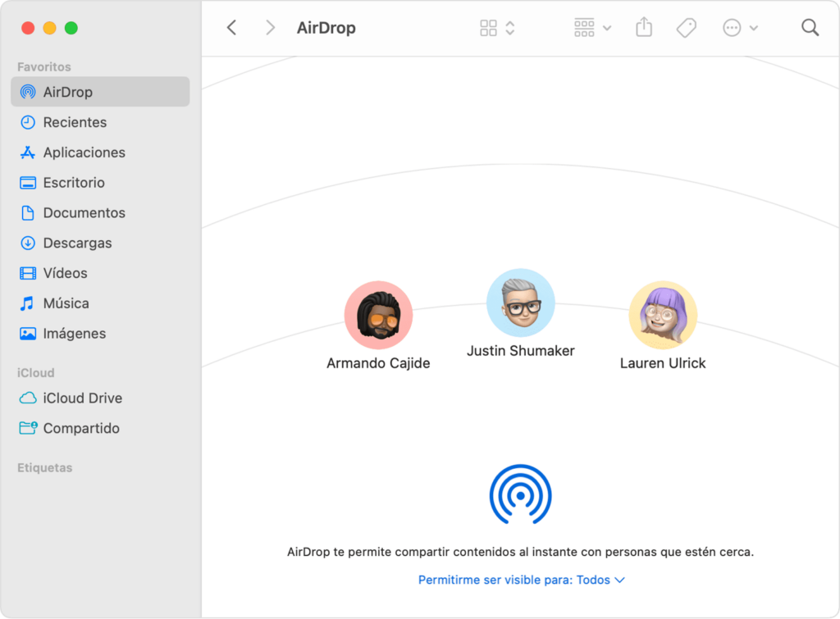Select Aplicaciones in the sidebar
The height and width of the screenshot is (619, 840).
coord(84,152)
